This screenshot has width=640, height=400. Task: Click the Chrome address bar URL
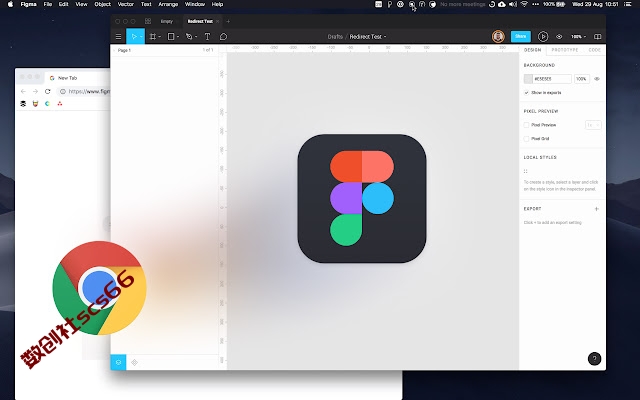[x=89, y=91]
